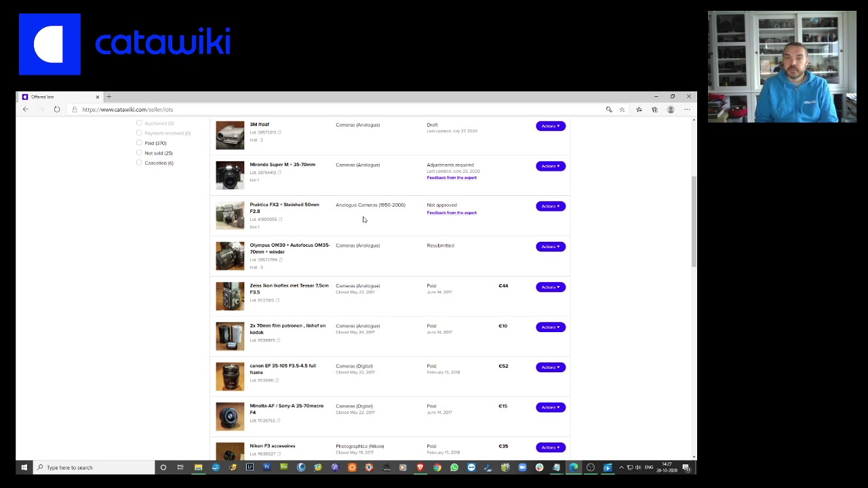
Task: Open WhatsApp from the taskbar
Action: pyautogui.click(x=454, y=467)
